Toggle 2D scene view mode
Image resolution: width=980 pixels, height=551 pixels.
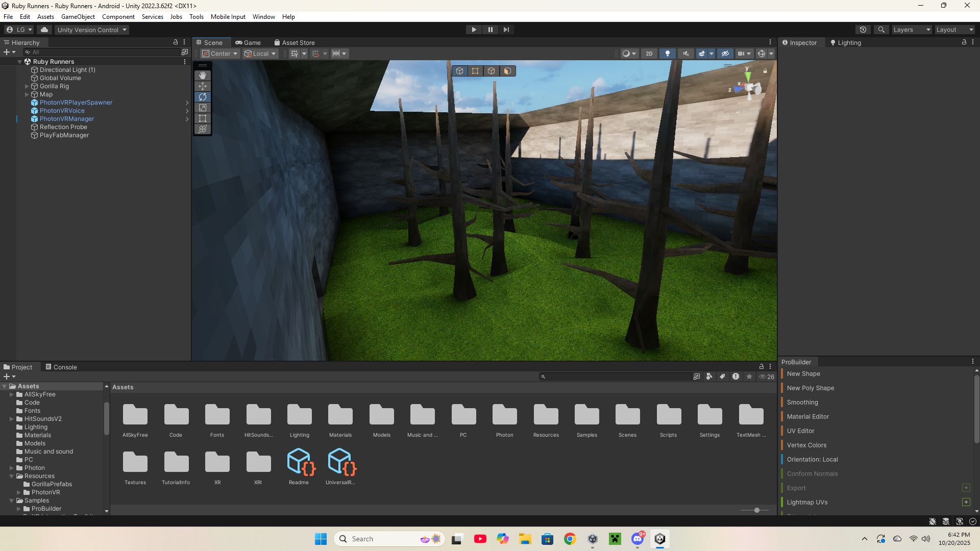point(649,54)
